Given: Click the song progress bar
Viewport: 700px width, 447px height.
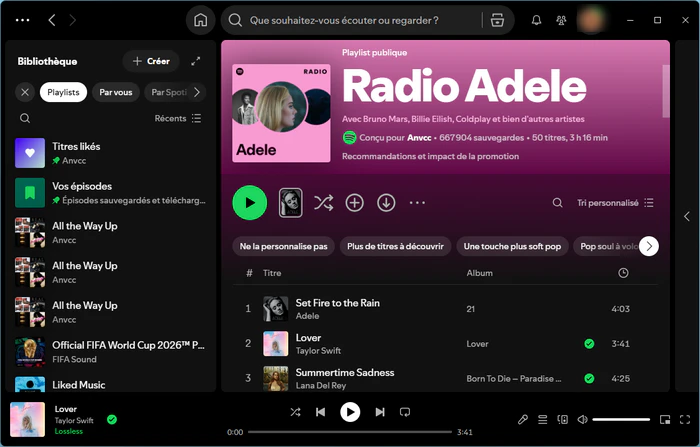Looking at the screenshot, I should click(350, 432).
